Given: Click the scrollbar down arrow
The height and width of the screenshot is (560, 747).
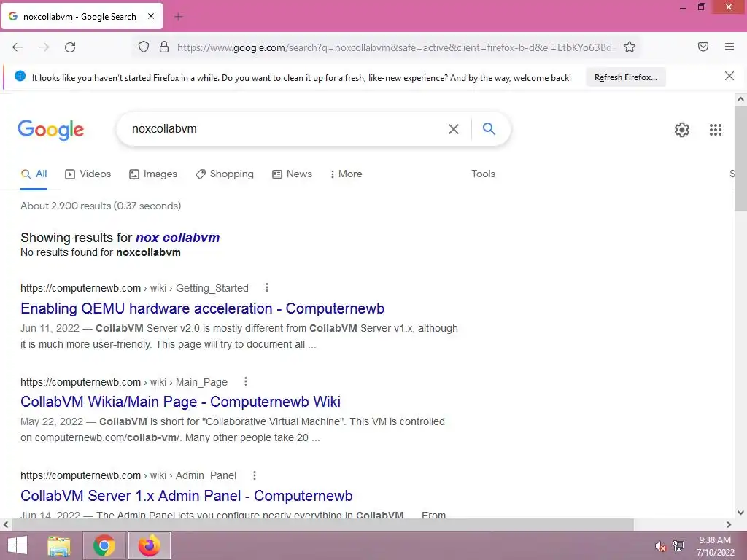Looking at the screenshot, I should point(740,513).
